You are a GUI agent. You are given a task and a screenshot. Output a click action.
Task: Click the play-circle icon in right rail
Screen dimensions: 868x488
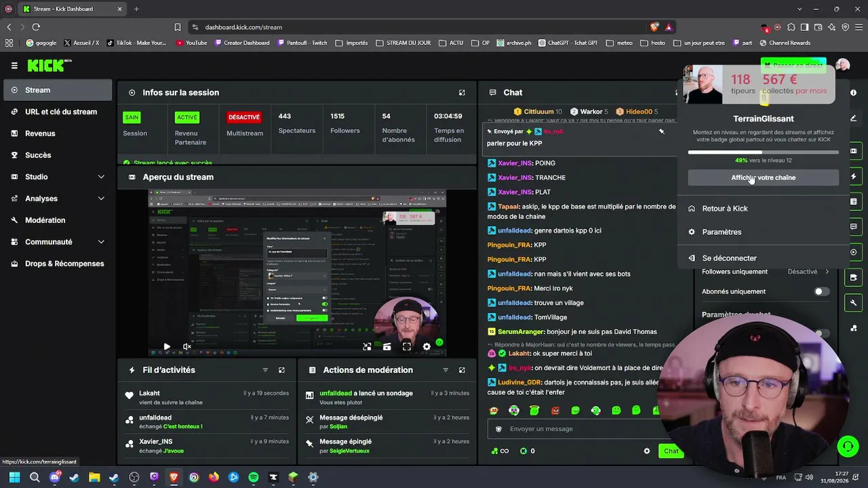click(854, 252)
